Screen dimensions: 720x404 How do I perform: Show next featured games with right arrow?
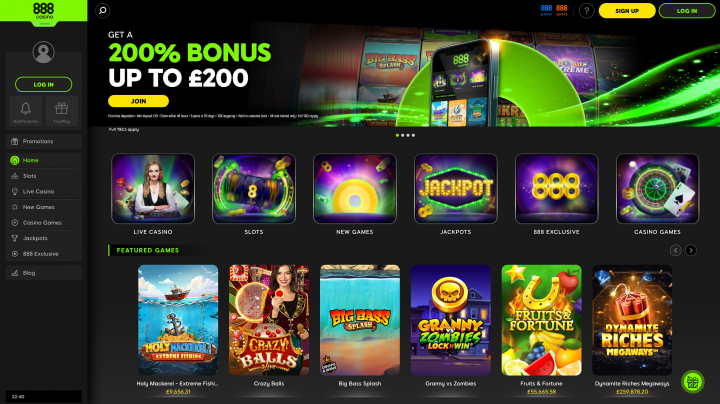691,250
